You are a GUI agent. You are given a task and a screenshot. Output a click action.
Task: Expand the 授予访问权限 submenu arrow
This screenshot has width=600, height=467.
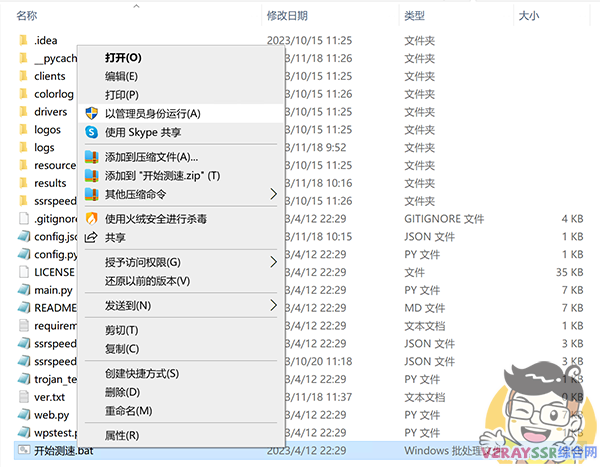[274, 262]
